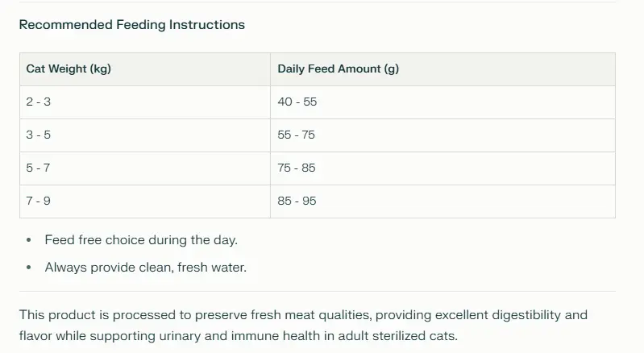Click the 'Always provide clean, fresh water' text
This screenshot has height=353, width=644.
tap(145, 268)
